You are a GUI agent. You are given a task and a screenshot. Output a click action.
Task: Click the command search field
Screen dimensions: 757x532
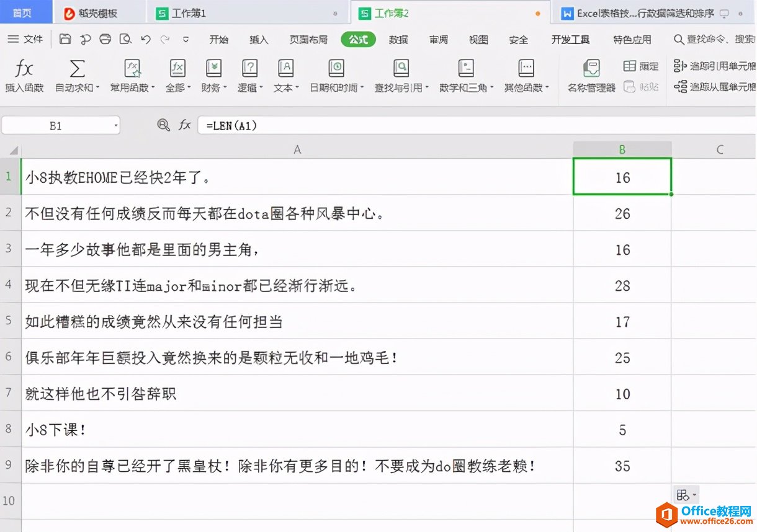715,40
